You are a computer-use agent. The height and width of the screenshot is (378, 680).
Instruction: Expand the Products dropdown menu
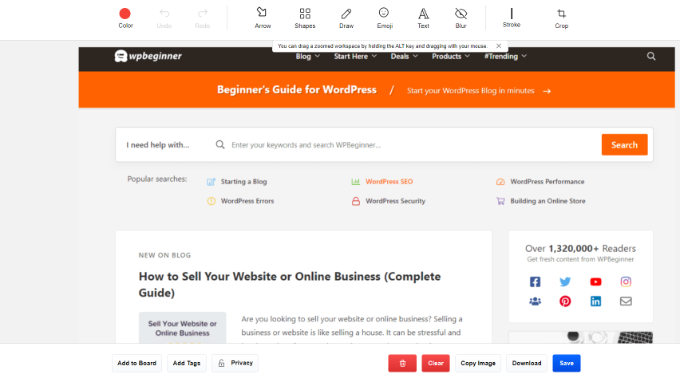451,56
